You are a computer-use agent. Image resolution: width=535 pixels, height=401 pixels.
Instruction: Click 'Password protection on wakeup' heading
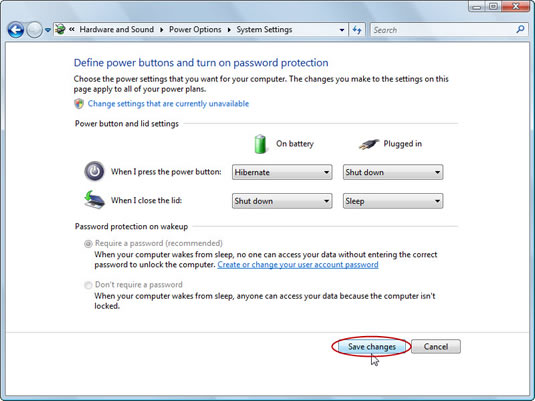pos(131,227)
